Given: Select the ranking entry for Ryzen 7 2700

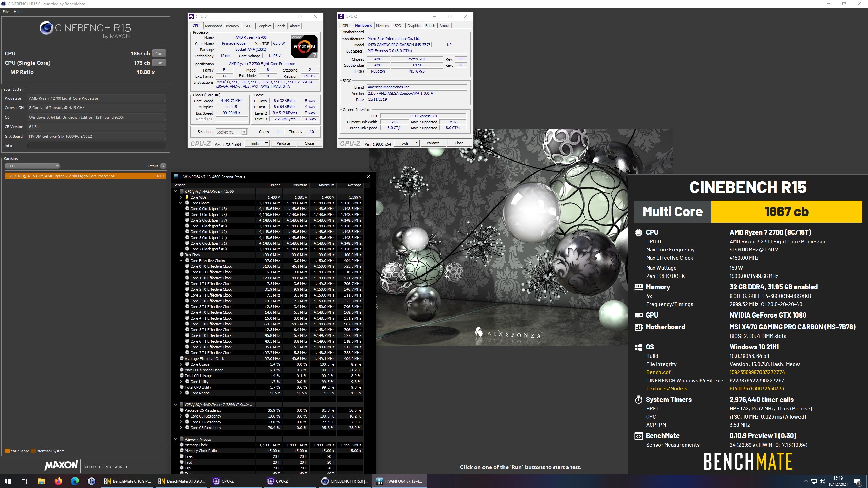Looking at the screenshot, I should [85, 176].
